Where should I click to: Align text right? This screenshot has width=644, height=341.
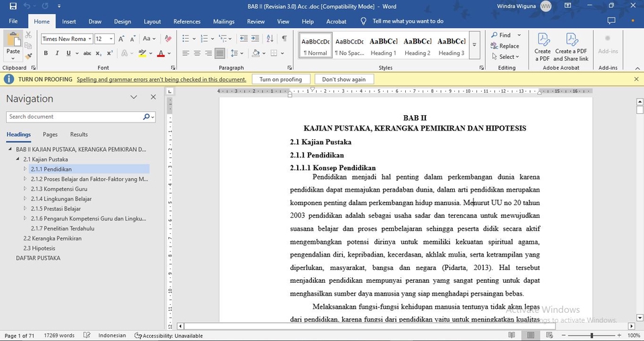(x=209, y=54)
